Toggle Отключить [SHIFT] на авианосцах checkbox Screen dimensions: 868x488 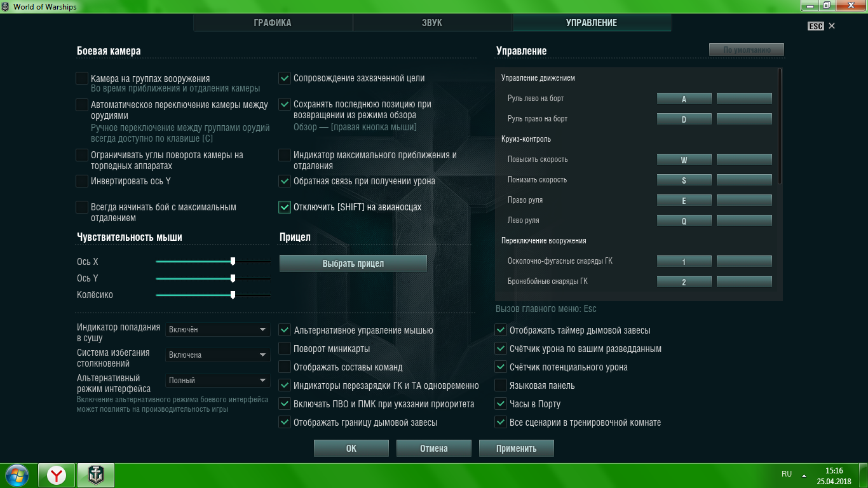coord(285,207)
